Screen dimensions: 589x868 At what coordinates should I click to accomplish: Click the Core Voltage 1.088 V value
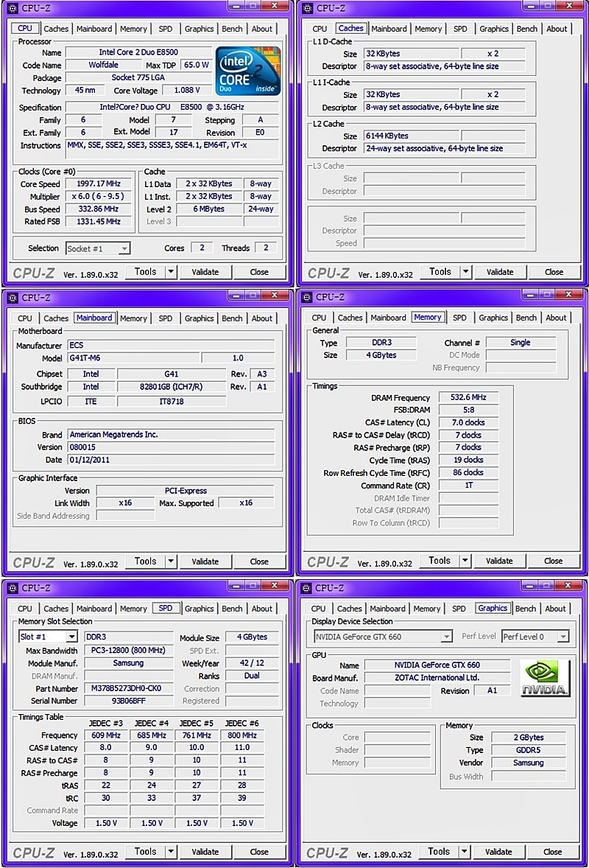coord(187,90)
